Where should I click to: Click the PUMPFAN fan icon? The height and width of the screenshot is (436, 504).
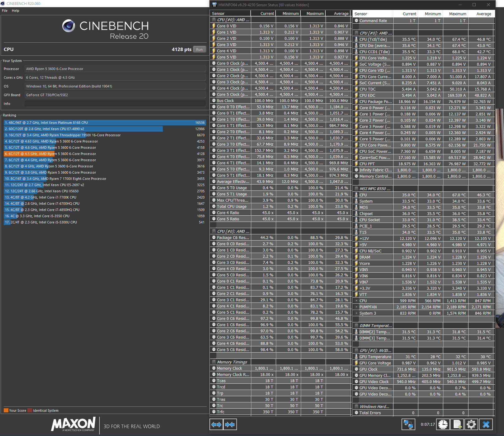(x=356, y=307)
